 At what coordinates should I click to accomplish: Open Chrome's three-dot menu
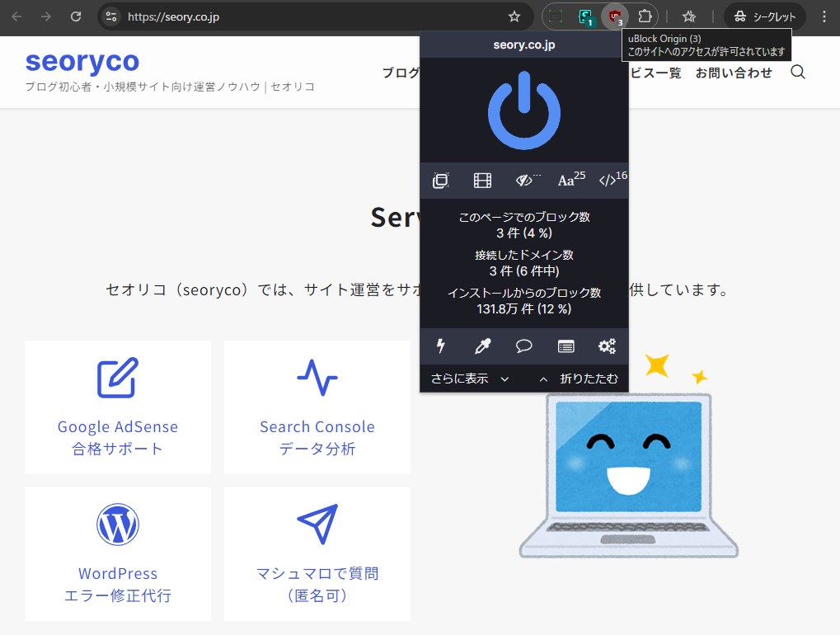click(x=824, y=16)
